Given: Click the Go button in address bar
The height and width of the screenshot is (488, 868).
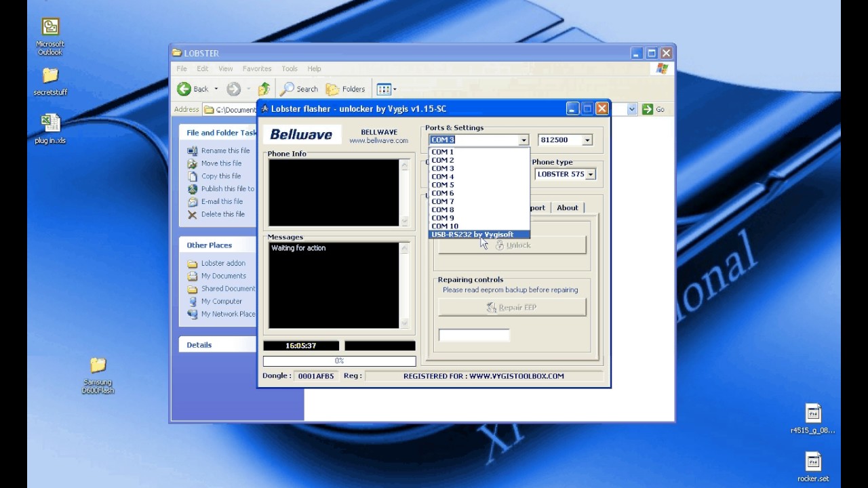Looking at the screenshot, I should point(654,109).
